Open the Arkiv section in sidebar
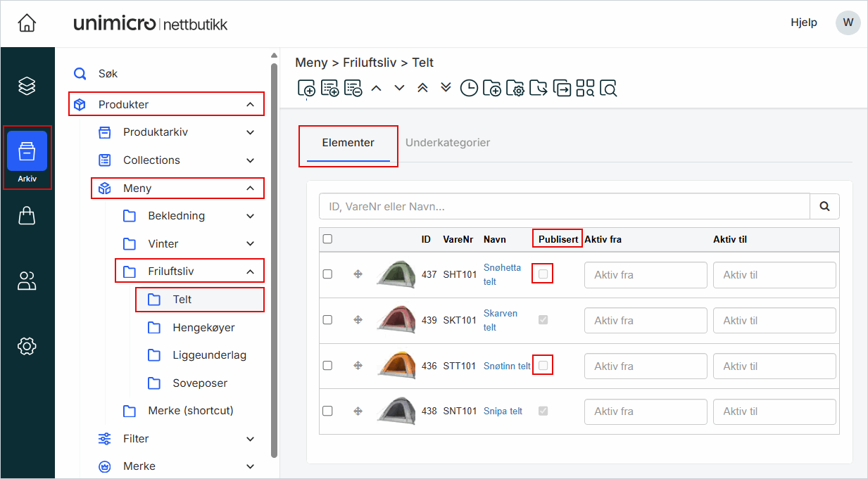 pos(27,156)
